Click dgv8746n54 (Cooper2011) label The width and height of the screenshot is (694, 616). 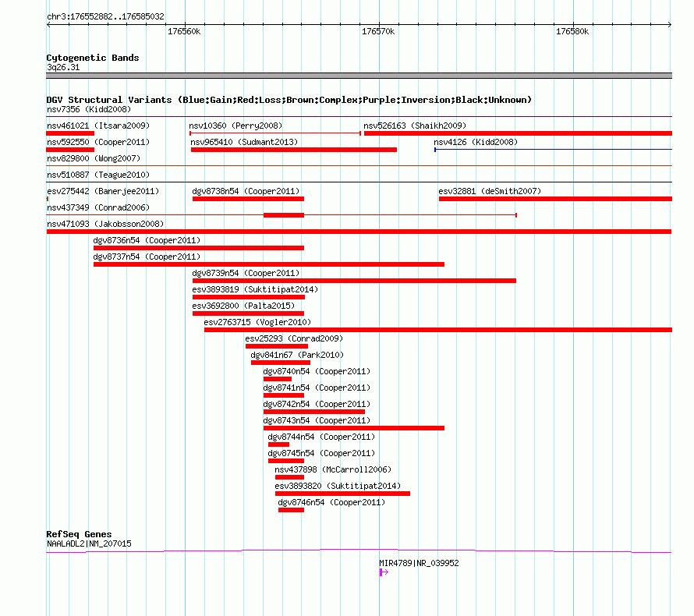coord(331,502)
